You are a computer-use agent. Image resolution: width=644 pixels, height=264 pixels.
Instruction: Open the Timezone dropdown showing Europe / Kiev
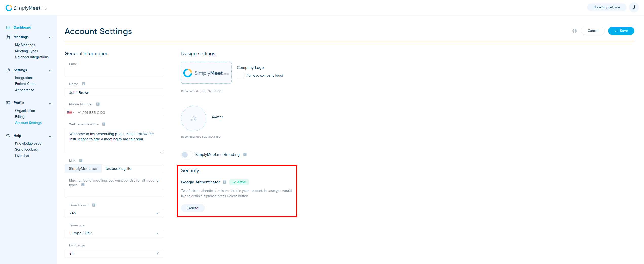114,233
